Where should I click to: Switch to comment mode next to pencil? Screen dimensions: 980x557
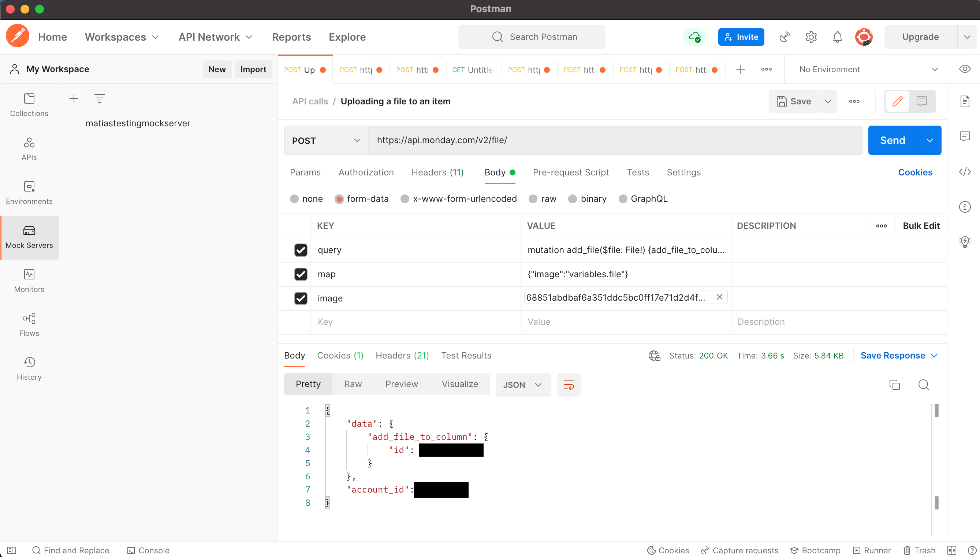point(921,101)
